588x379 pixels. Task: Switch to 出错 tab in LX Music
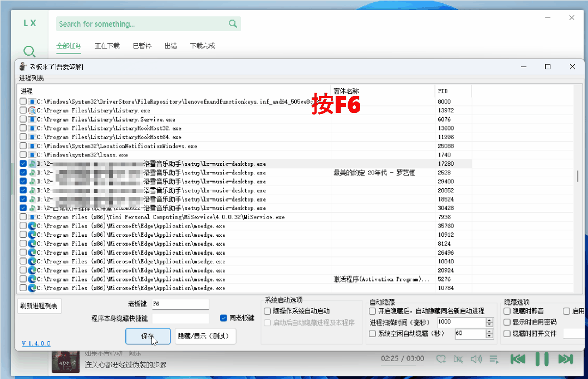[x=171, y=46]
